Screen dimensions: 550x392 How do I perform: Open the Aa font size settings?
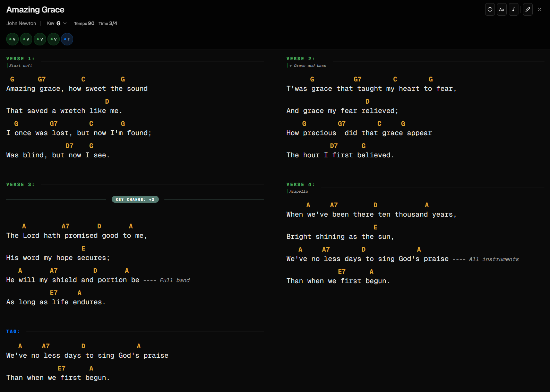(x=502, y=10)
